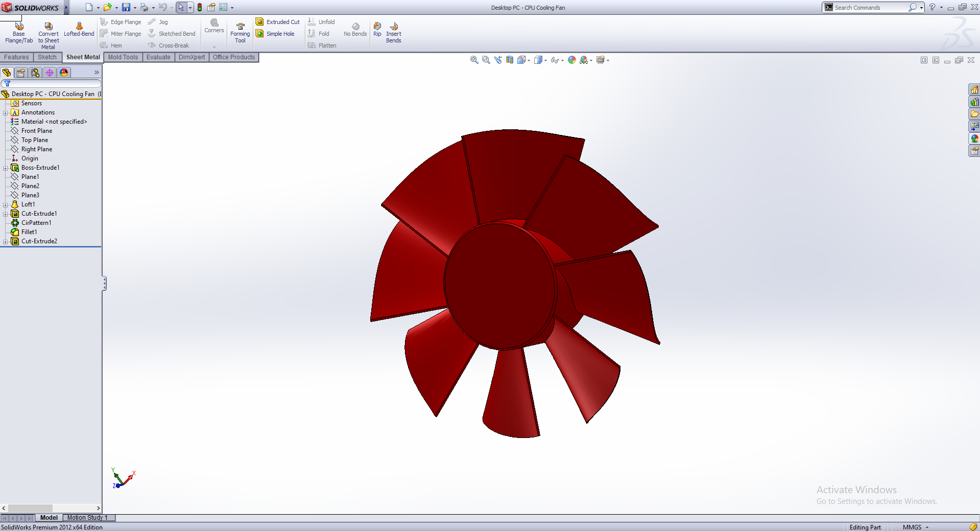Switch to the Features tab
The width and height of the screenshot is (980, 531).
(x=16, y=57)
